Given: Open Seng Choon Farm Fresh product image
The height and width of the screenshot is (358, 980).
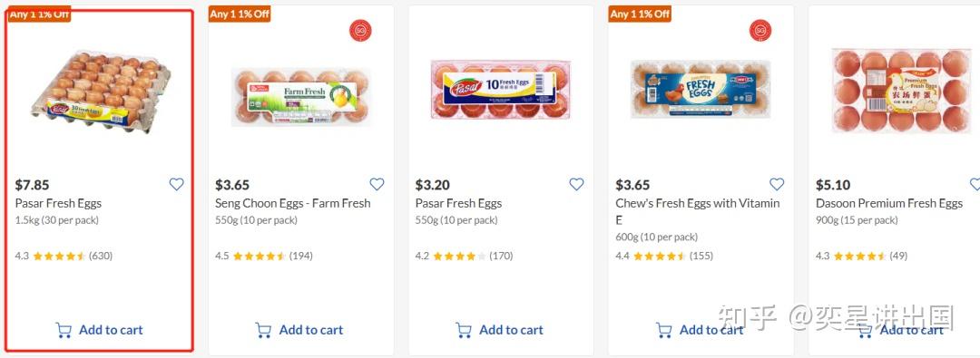Looking at the screenshot, I should coord(300,97).
